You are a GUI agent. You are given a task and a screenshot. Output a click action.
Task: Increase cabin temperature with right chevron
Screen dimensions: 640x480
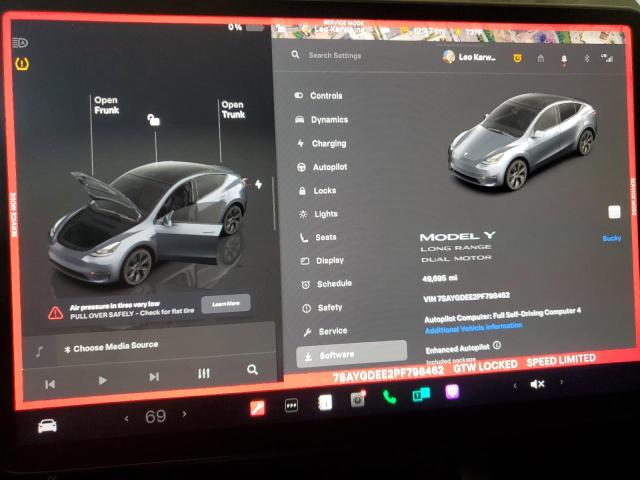[184, 414]
